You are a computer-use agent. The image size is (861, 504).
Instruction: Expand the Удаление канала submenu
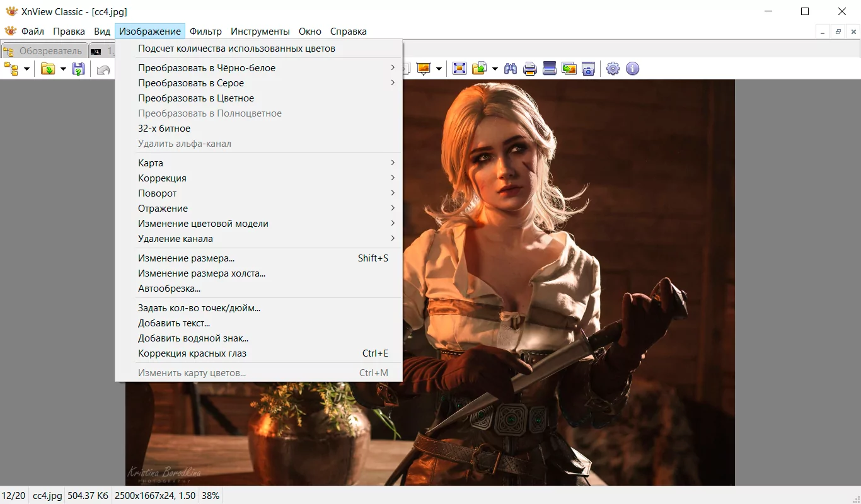tap(258, 239)
